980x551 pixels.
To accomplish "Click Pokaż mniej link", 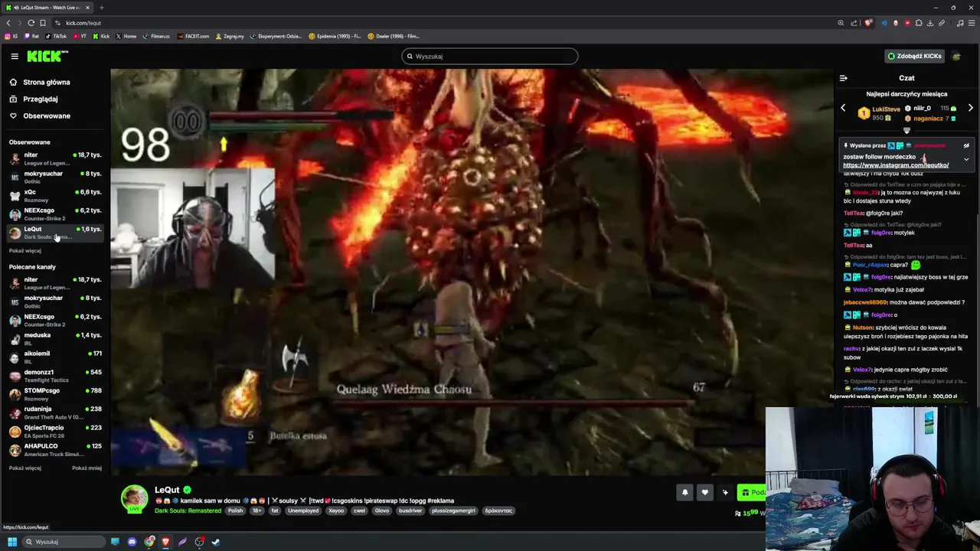I will [x=87, y=468].
